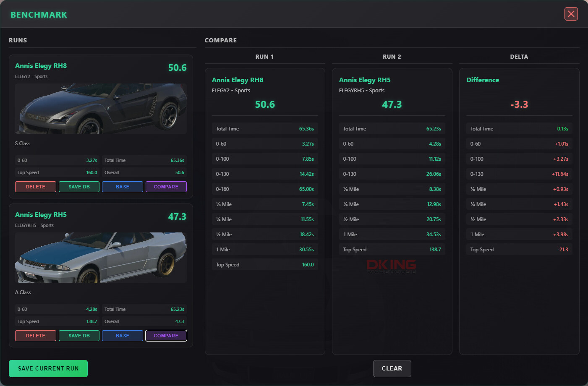The height and width of the screenshot is (386, 588).
Task: Compare the Annis Elegy RH5 run
Action: click(166, 336)
